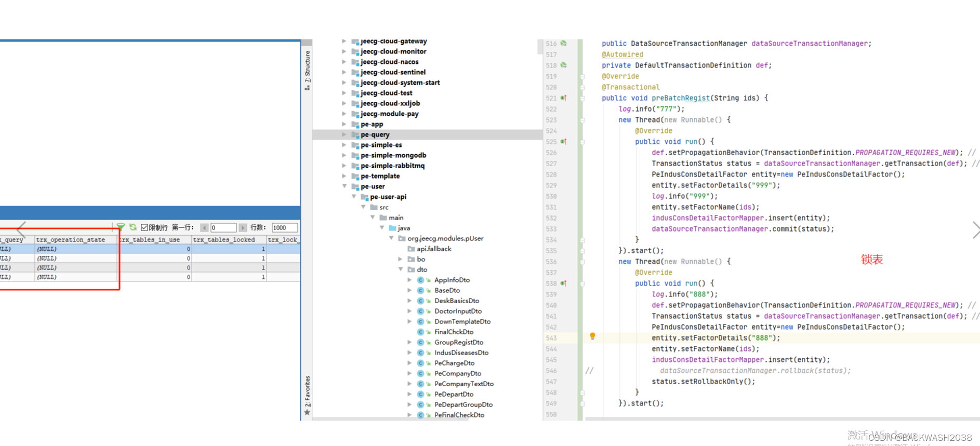Select IndusDiseasesDto in the tree
The image size is (980, 446).
point(461,353)
